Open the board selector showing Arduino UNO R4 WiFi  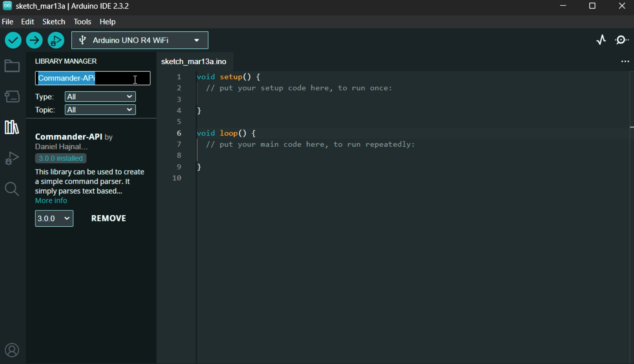(140, 40)
